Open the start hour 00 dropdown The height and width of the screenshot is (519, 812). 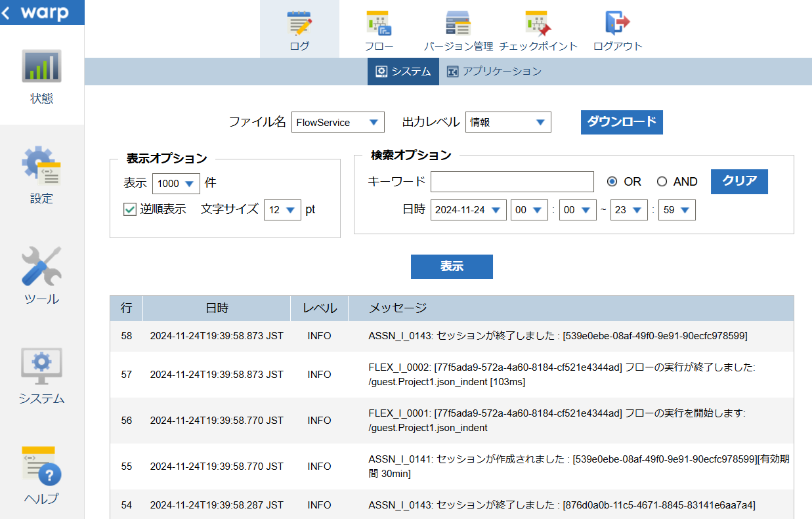click(529, 210)
